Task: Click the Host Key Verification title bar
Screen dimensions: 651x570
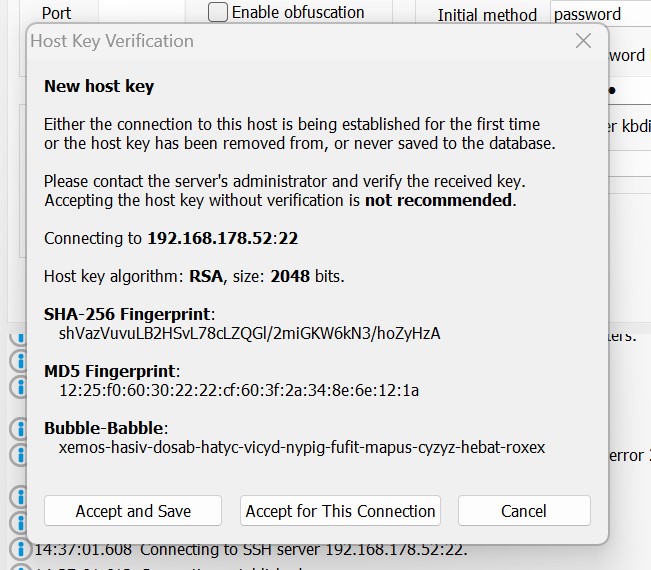Action: coord(300,41)
